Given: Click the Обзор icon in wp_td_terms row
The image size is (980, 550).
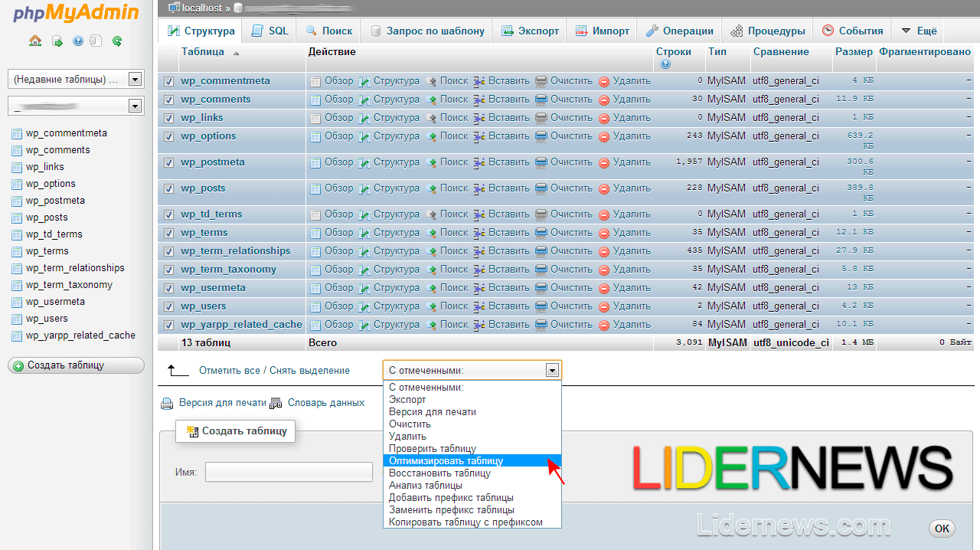Looking at the screenshot, I should point(315,214).
